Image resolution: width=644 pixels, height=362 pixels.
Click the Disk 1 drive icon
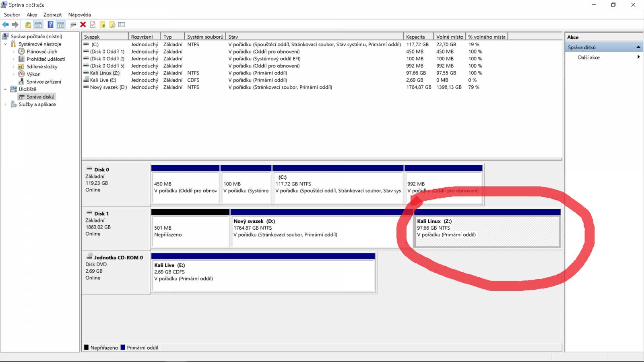[x=89, y=213]
